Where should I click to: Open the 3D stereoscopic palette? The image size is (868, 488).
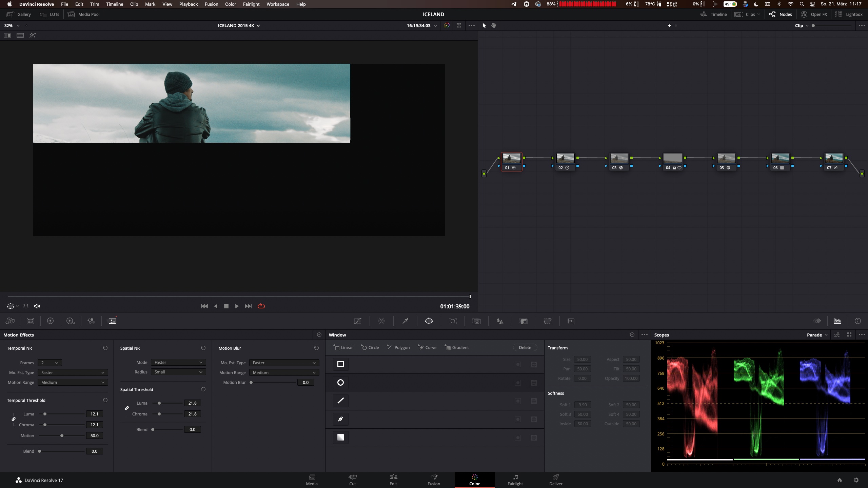coord(571,321)
